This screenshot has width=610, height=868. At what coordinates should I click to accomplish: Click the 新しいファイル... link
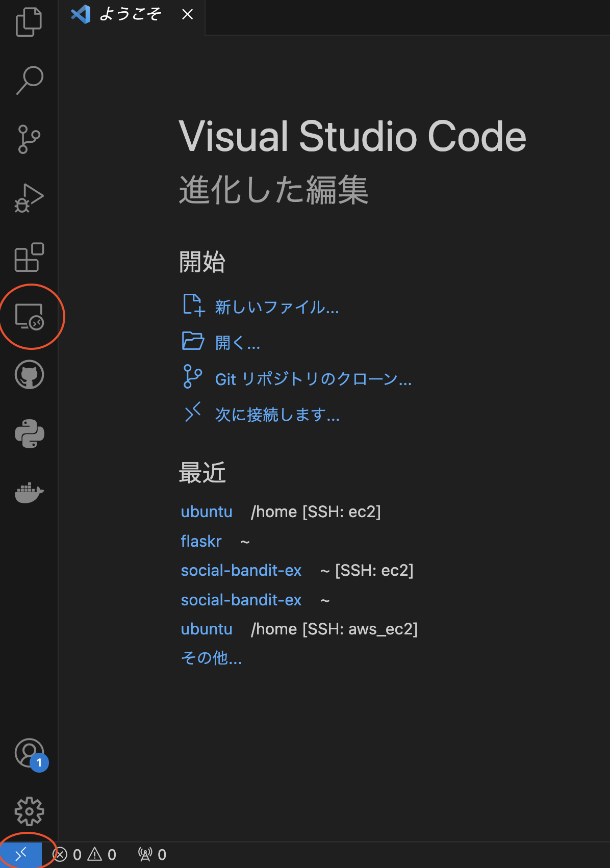(x=277, y=307)
